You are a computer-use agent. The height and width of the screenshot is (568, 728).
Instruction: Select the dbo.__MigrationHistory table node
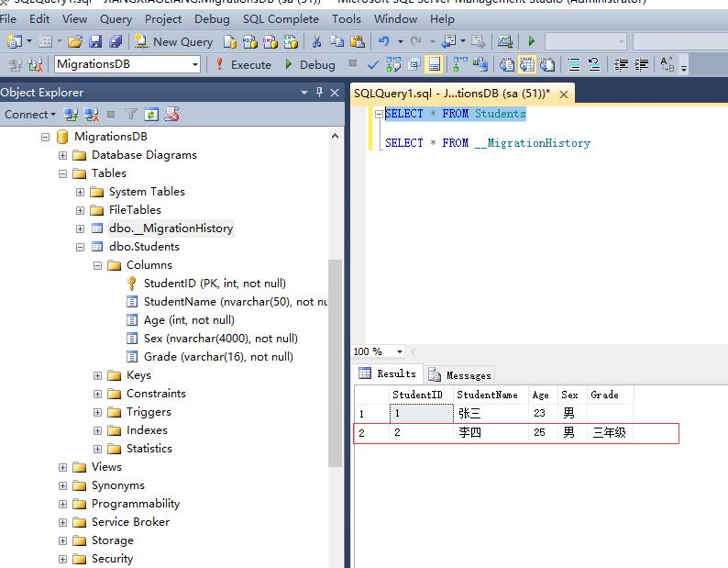tap(171, 228)
